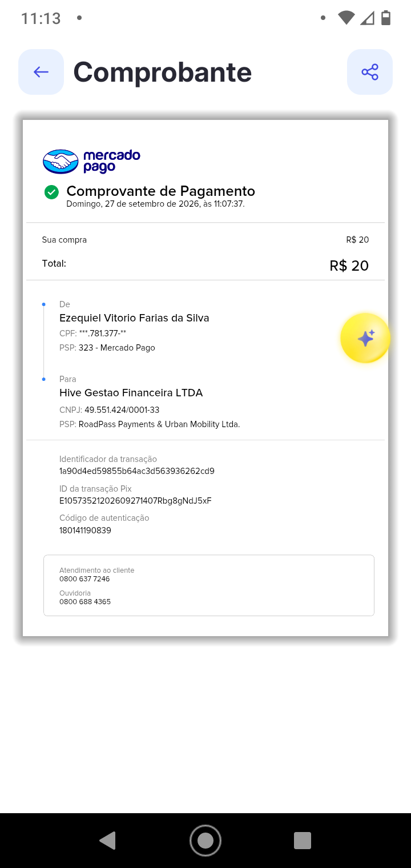The image size is (411, 868).
Task: Select the Comprobante page title
Action: pyautogui.click(x=163, y=73)
